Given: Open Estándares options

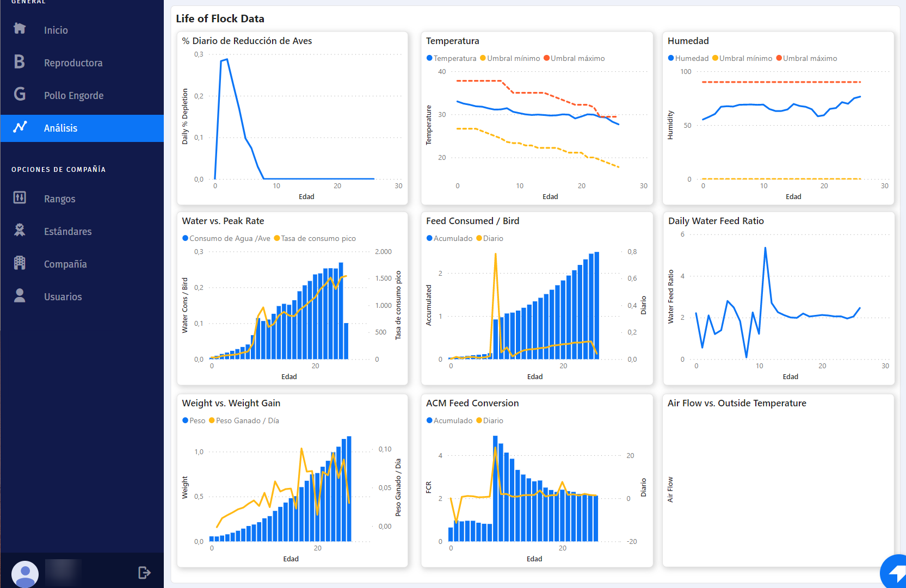Looking at the screenshot, I should (x=67, y=231).
